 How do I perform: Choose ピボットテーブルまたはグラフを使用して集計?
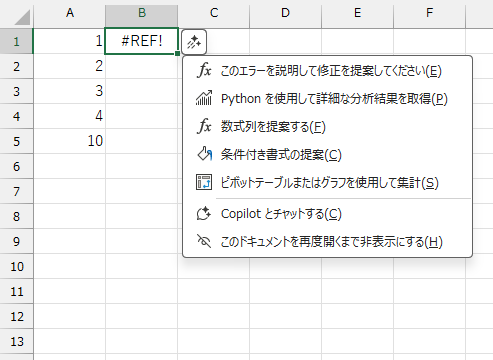pos(327,183)
